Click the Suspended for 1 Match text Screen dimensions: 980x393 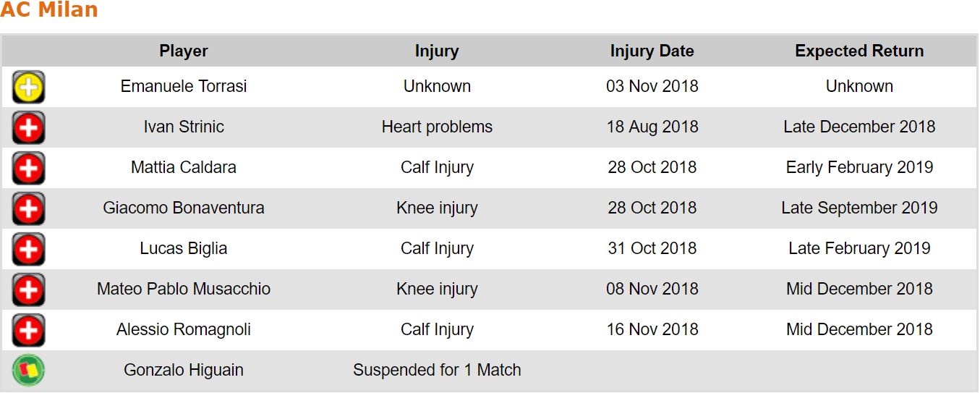click(437, 370)
